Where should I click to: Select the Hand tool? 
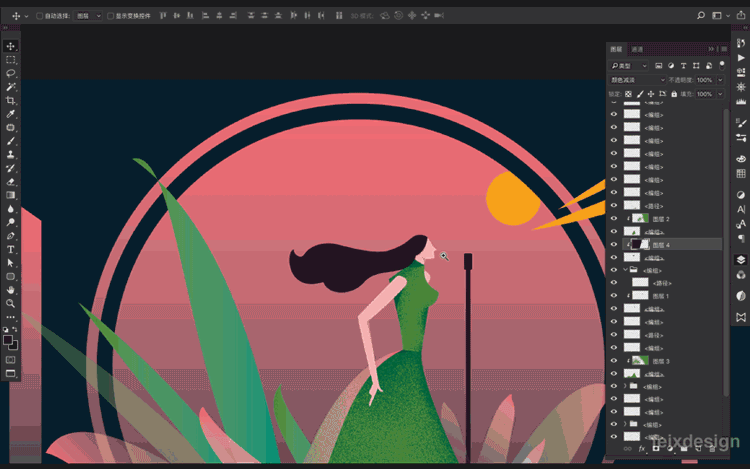[x=11, y=290]
